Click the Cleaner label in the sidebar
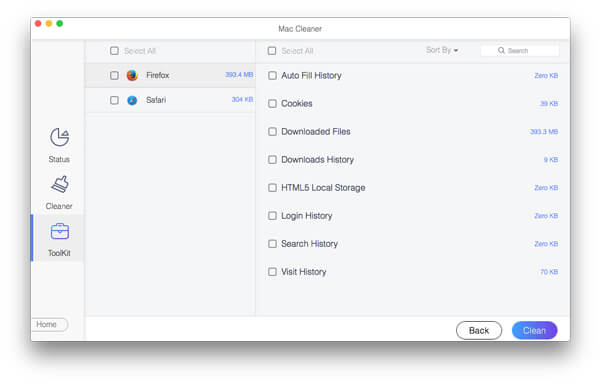 tap(59, 206)
